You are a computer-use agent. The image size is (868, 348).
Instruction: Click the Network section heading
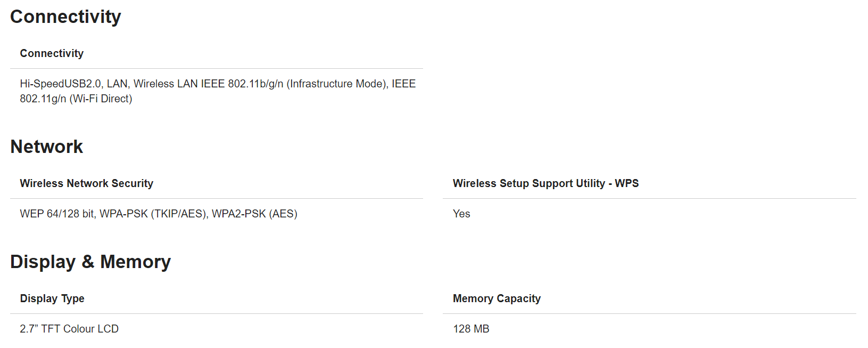(x=47, y=147)
